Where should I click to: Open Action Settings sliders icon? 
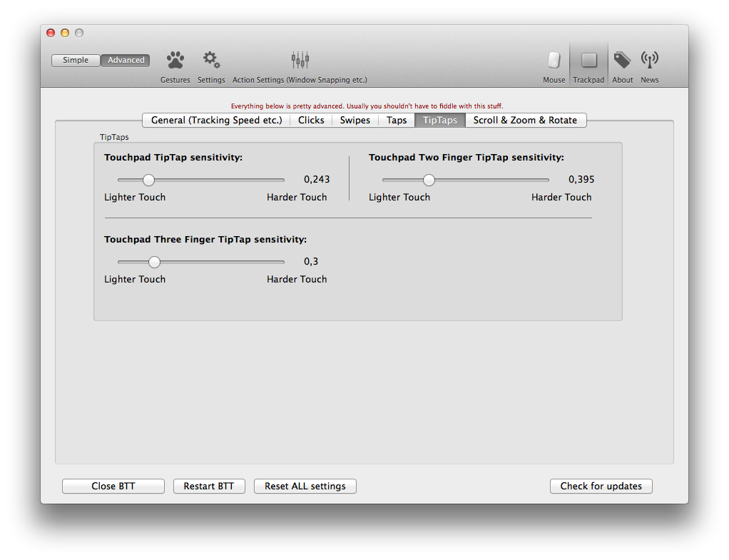pyautogui.click(x=300, y=60)
